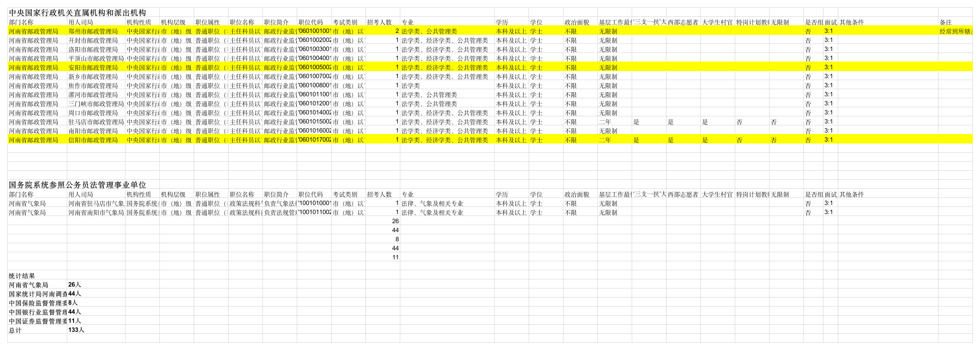Screen dimensions: 980x350
Task: Click the 11人 statistics value
Action: pyautogui.click(x=96, y=321)
